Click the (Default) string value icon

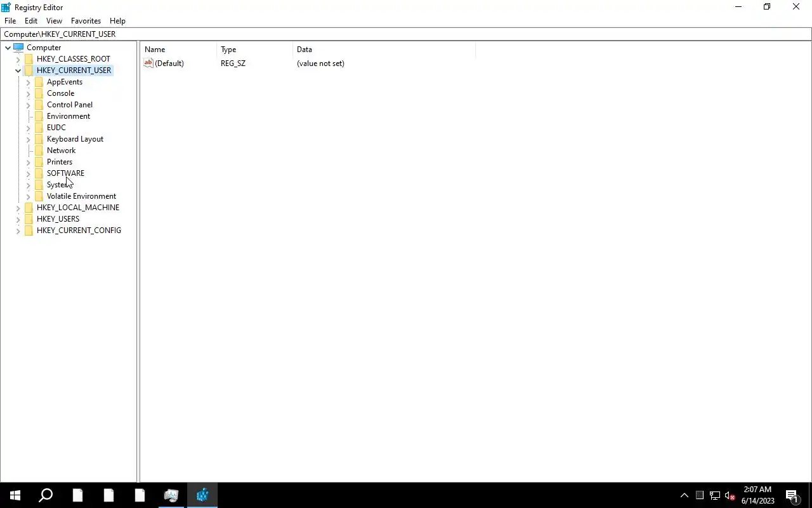(x=148, y=63)
